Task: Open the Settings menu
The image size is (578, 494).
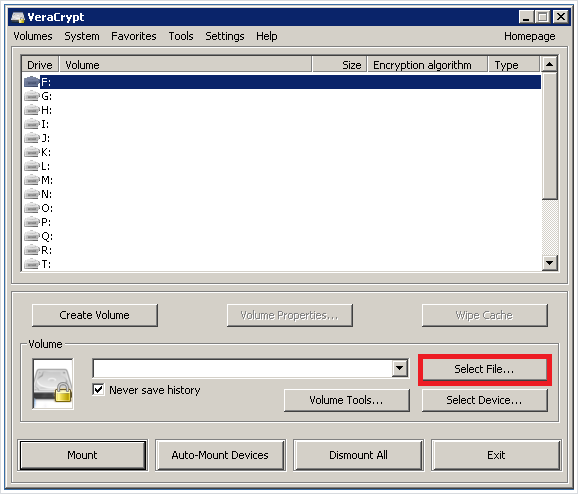Action: coord(225,36)
